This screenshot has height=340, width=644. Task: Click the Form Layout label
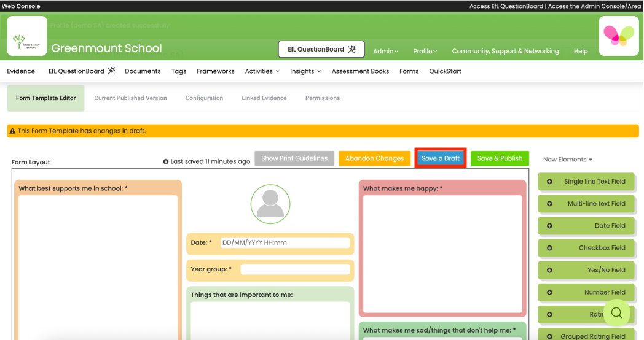(31, 162)
